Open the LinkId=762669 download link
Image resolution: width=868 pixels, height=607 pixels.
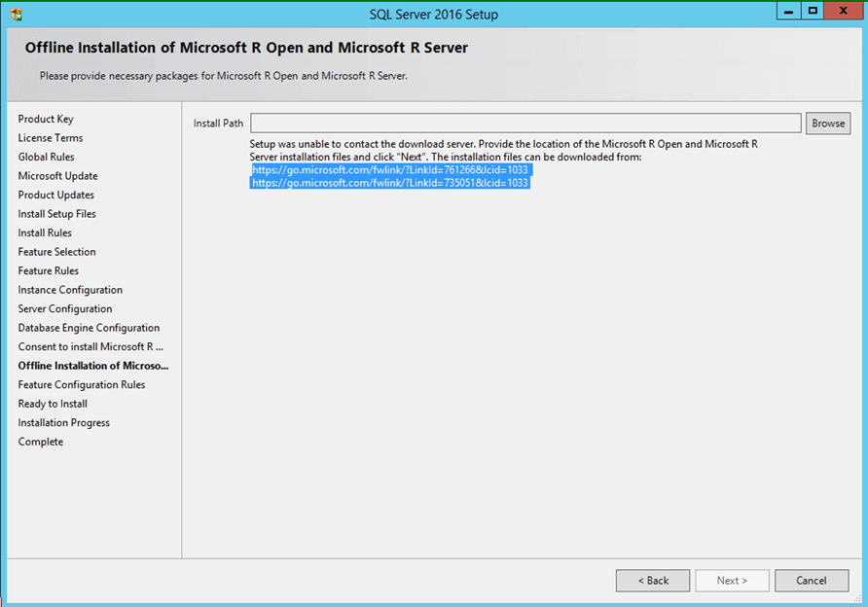pos(389,169)
